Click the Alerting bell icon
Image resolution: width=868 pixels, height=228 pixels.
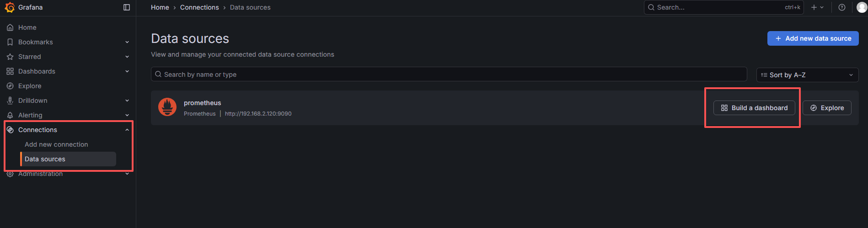[10, 115]
